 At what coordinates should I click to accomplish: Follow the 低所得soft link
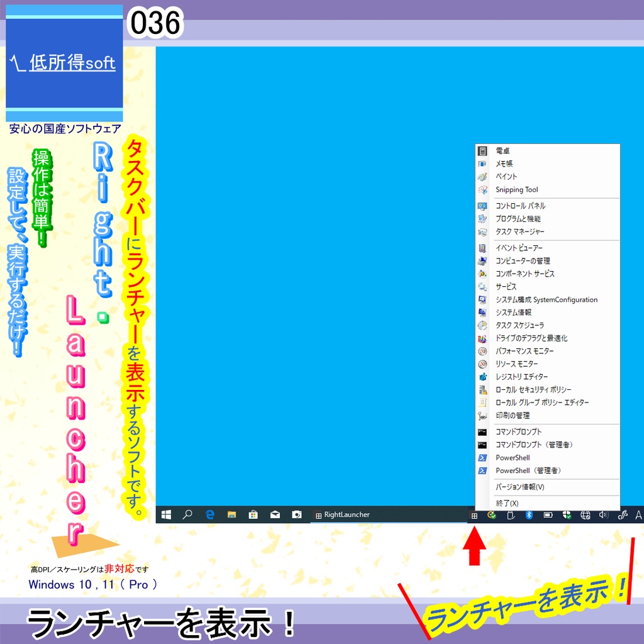click(x=72, y=62)
